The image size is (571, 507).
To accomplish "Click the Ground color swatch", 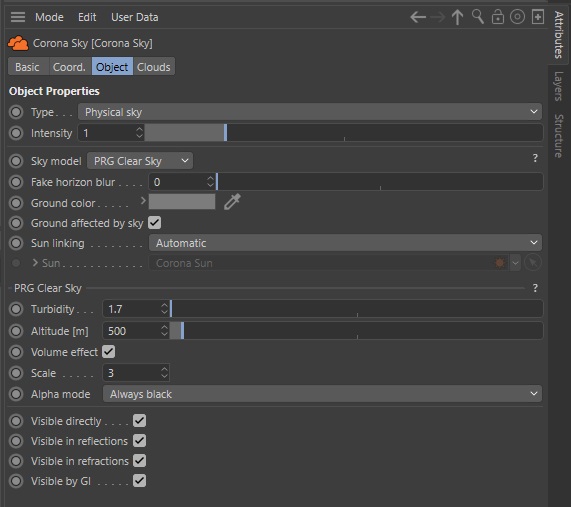I will [182, 202].
